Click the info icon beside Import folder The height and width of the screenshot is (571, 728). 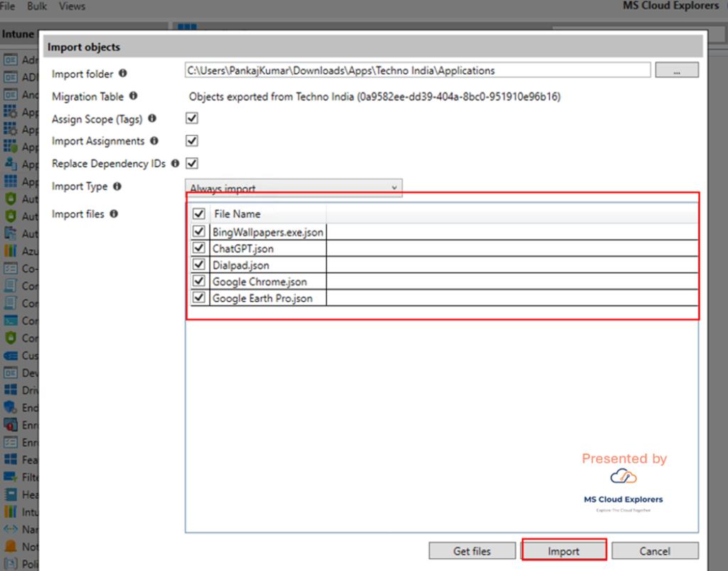click(x=122, y=73)
